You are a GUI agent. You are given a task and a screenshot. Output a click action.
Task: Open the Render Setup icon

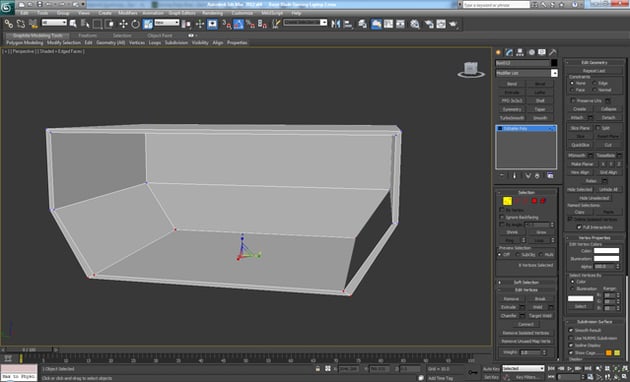click(429, 24)
